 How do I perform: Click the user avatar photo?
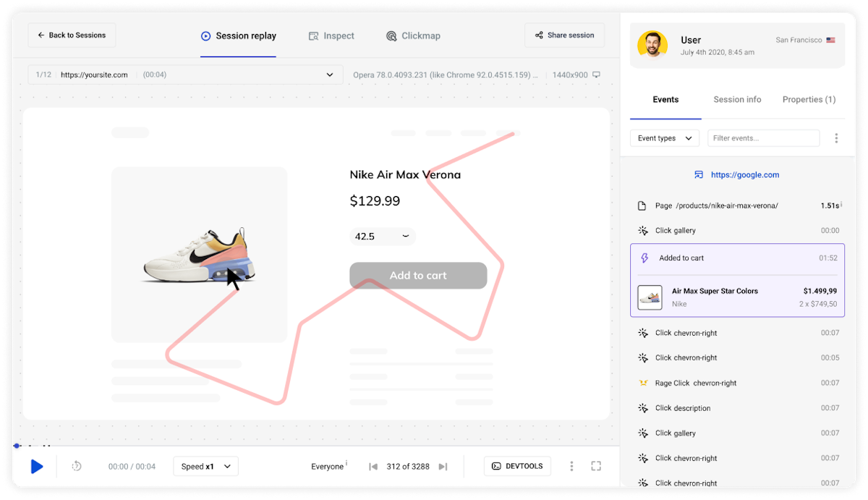coord(652,45)
